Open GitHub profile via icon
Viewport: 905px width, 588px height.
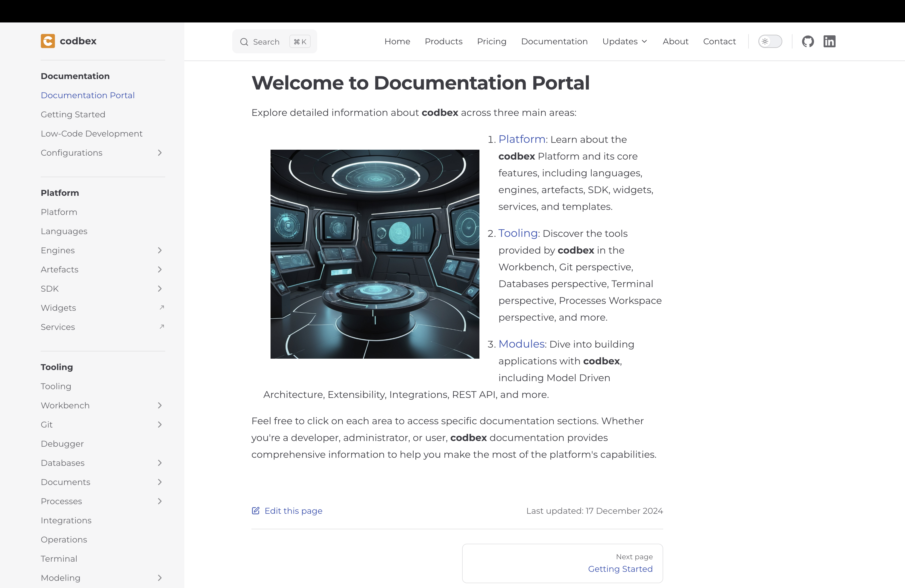click(808, 42)
